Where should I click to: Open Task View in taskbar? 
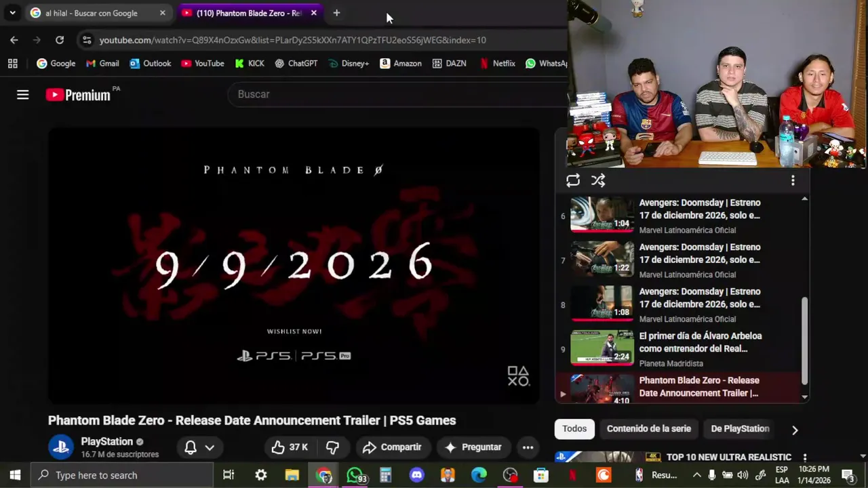[229, 475]
